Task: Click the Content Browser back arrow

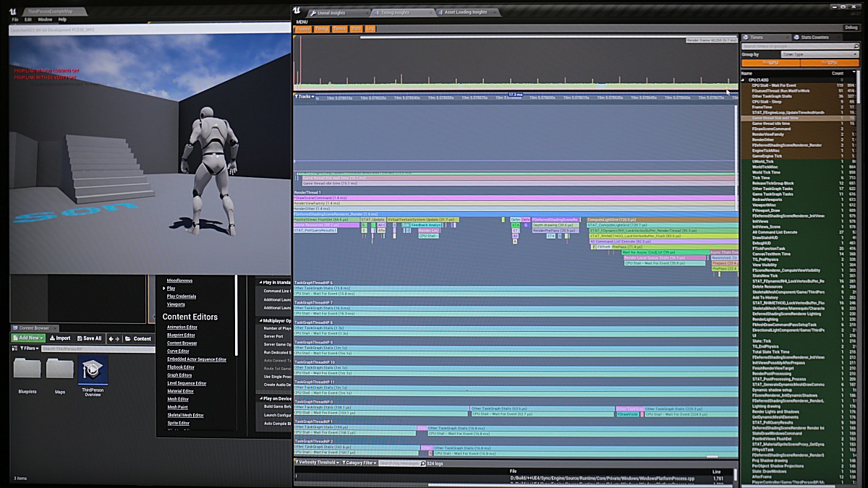Action: tap(112, 338)
